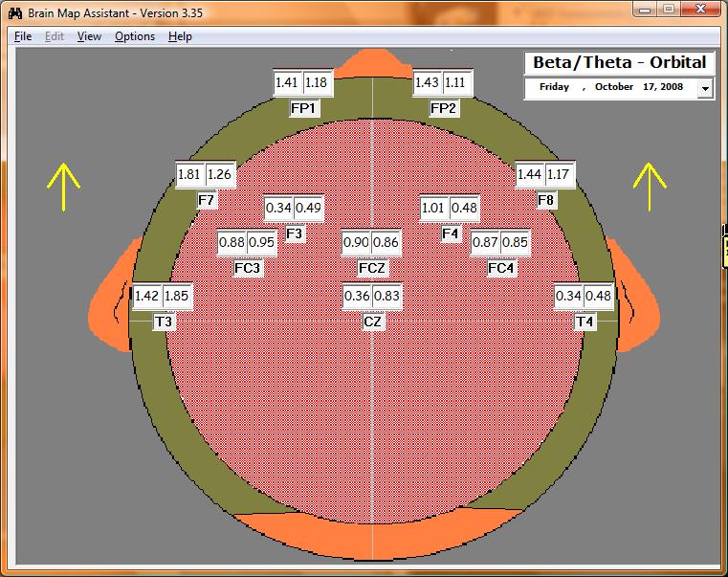Click the F7 value field 1.26

tap(220, 175)
